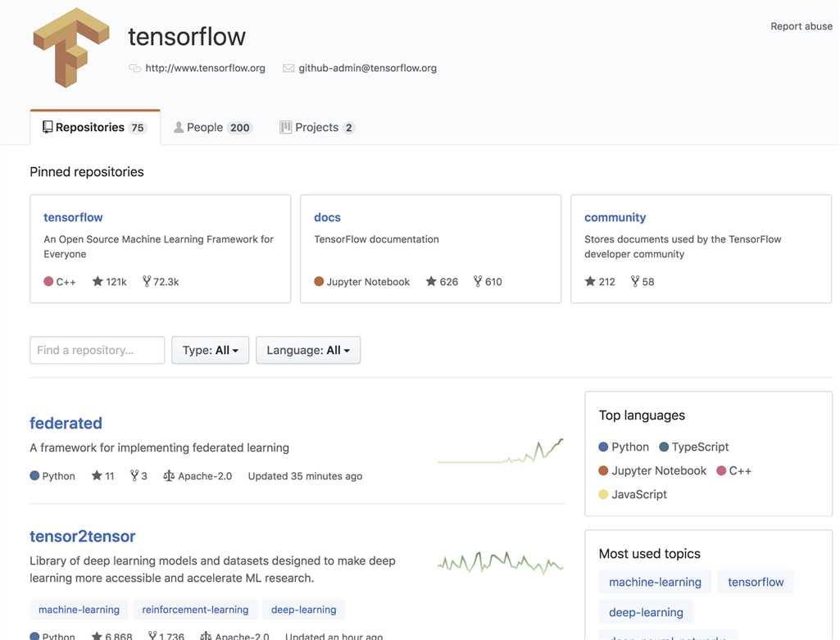The width and height of the screenshot is (840, 640).
Task: Click the deep-learning tag under tensor2tensor
Action: [x=304, y=610]
